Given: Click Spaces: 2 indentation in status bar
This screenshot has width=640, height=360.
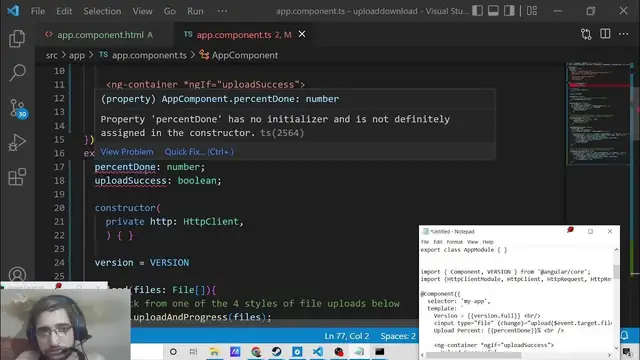Looking at the screenshot, I should (398, 336).
